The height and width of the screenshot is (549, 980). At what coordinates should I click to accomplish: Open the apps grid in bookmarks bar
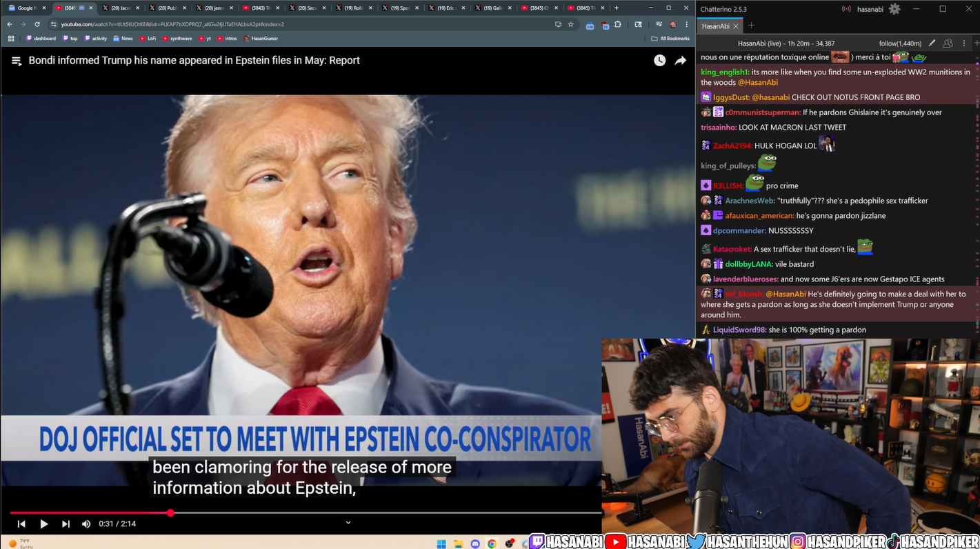tap(11, 39)
